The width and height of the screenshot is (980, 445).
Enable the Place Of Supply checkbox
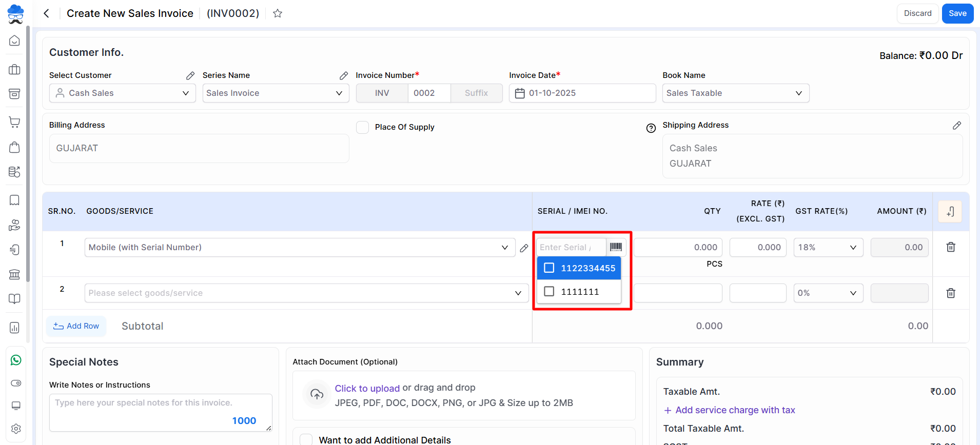(363, 127)
